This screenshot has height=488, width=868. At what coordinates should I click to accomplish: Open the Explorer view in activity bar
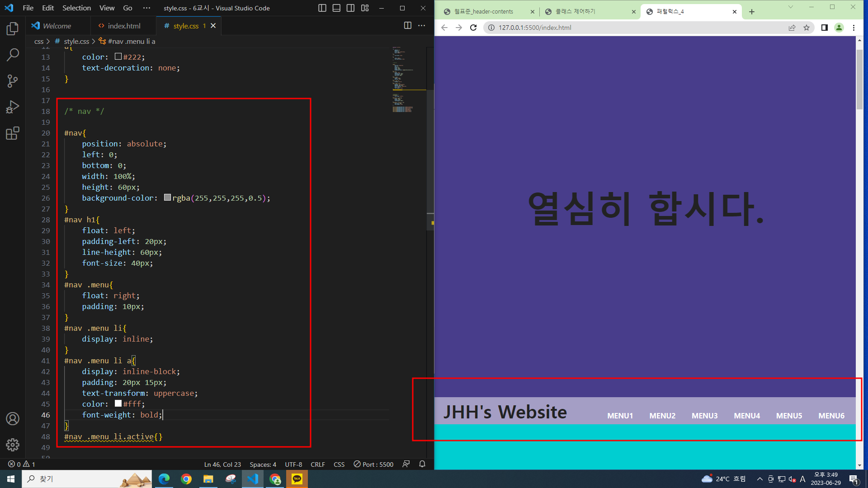[13, 29]
